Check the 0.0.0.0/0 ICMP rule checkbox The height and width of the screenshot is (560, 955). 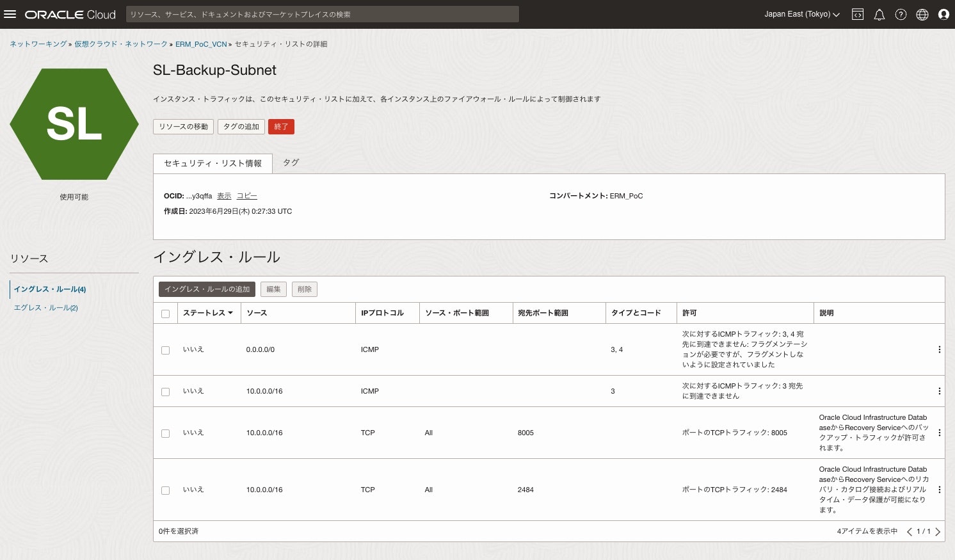(165, 350)
